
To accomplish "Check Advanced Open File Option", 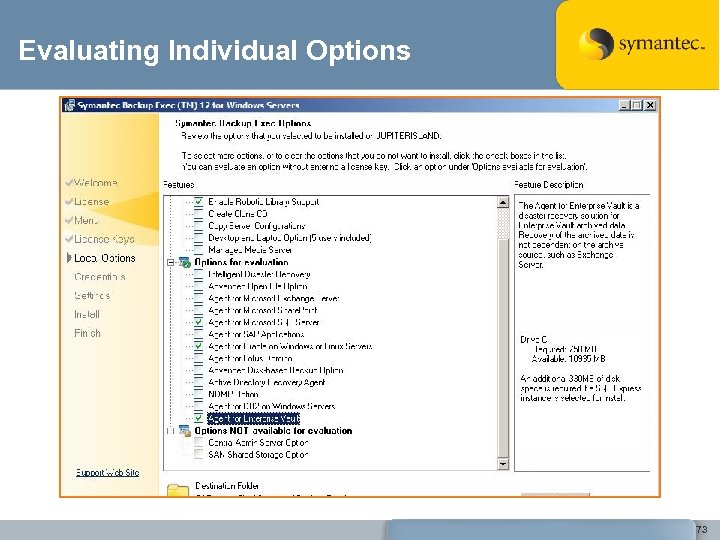I will point(198,287).
